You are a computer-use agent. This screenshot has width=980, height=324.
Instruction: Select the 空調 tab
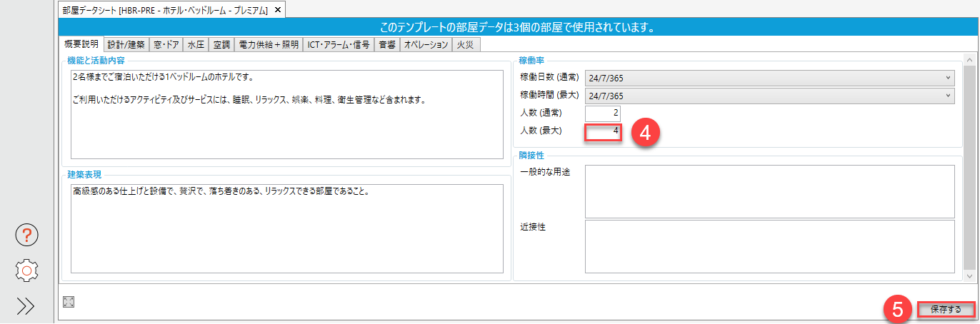222,44
